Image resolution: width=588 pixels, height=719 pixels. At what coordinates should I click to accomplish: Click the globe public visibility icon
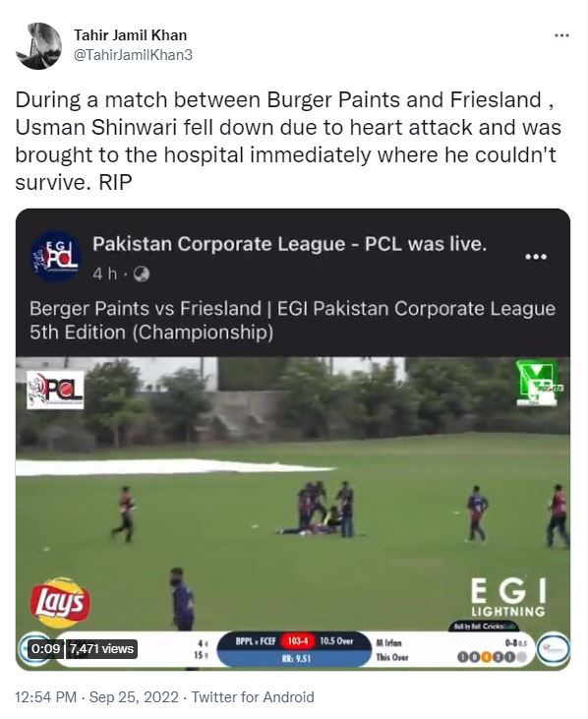(x=142, y=274)
